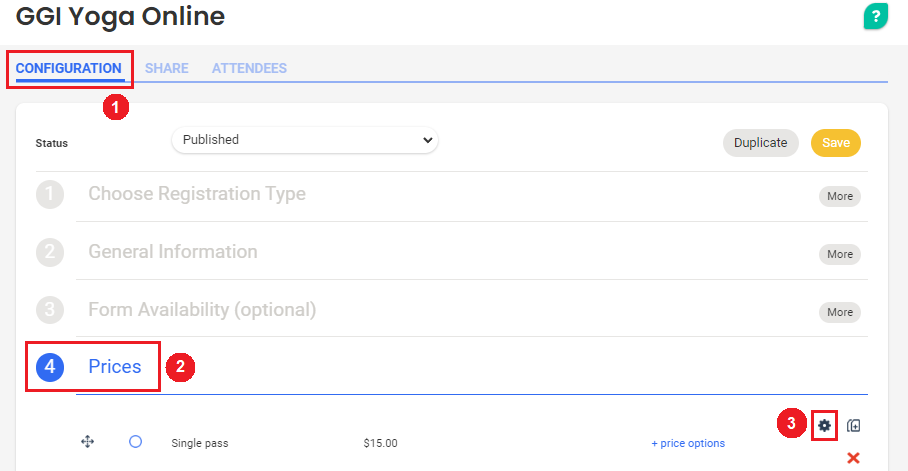Click the yellow Save button
Image resolution: width=908 pixels, height=471 pixels.
[x=835, y=143]
